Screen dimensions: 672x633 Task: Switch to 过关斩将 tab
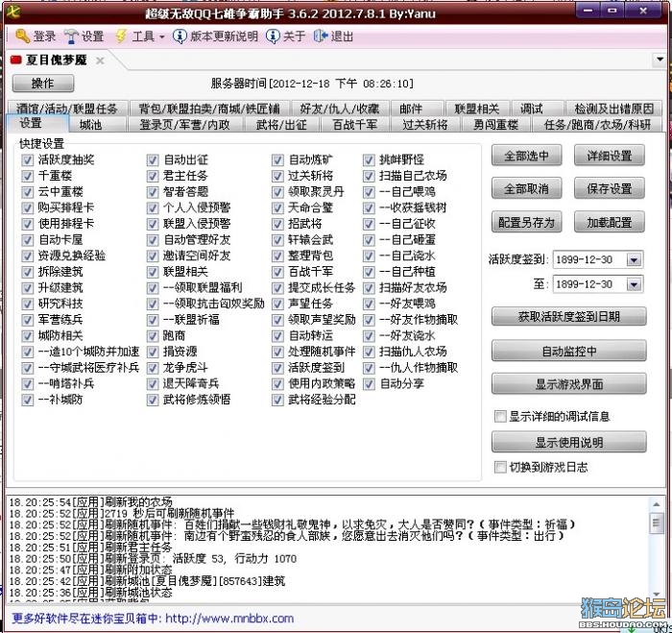tap(425, 125)
